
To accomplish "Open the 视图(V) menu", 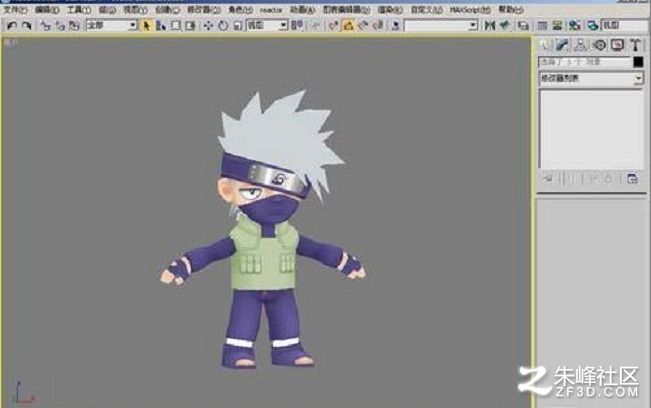I will tap(135, 9).
